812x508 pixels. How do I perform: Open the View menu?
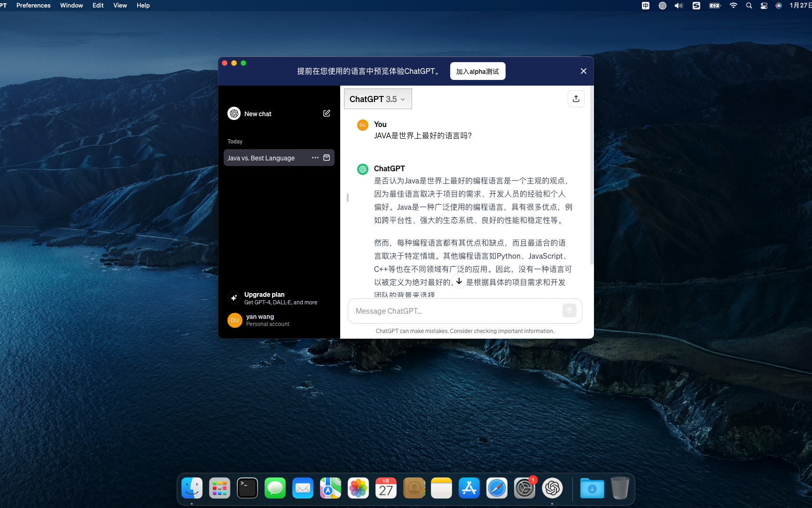(120, 5)
